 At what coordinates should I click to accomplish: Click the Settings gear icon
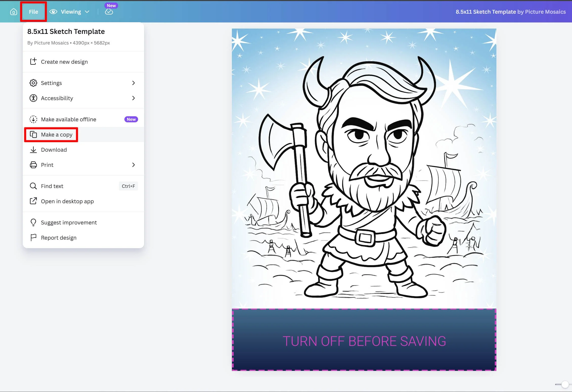(x=33, y=83)
